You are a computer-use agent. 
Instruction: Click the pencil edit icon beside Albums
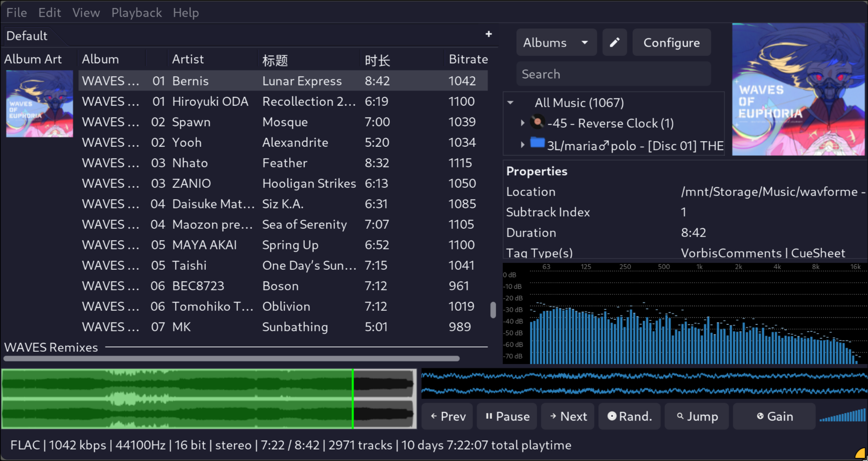click(614, 42)
